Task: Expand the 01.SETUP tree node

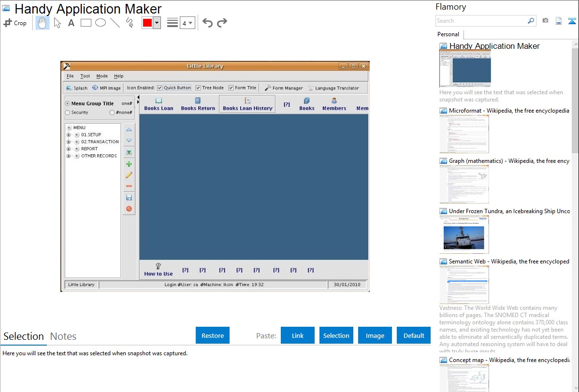Action: point(68,135)
